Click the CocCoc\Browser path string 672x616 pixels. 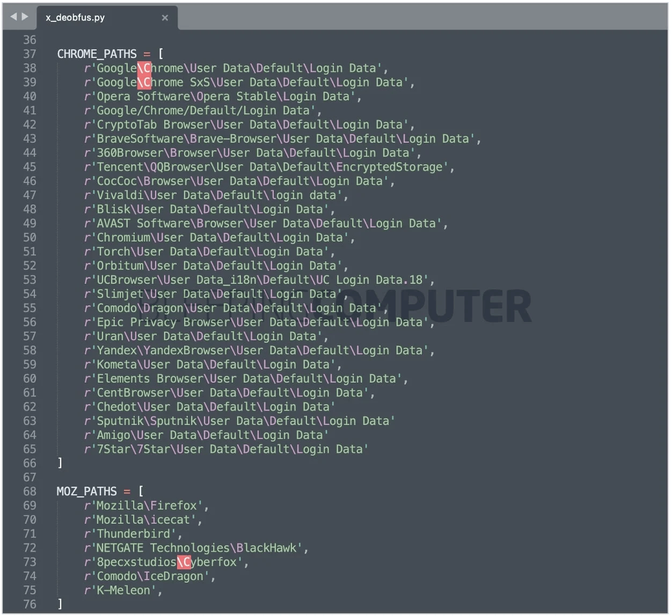237,181
